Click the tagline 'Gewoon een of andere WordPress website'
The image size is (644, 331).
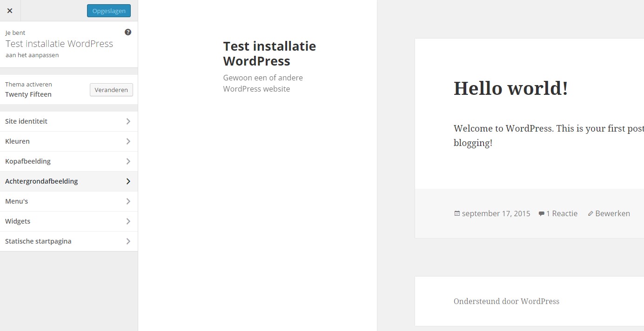pos(263,83)
